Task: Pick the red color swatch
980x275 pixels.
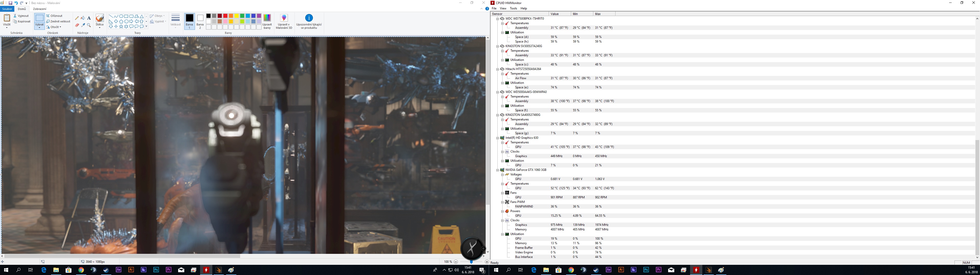Action: 225,16
